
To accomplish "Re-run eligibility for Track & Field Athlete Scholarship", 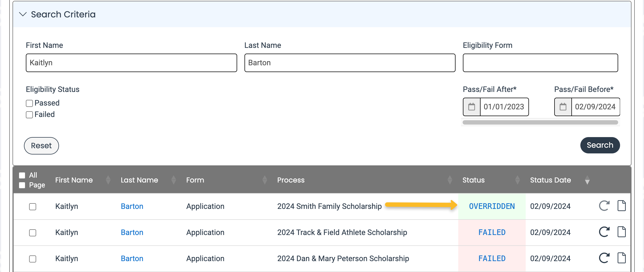I will (604, 232).
